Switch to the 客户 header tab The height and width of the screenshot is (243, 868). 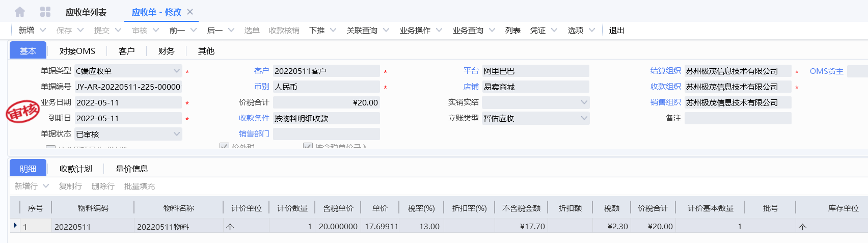pos(127,51)
